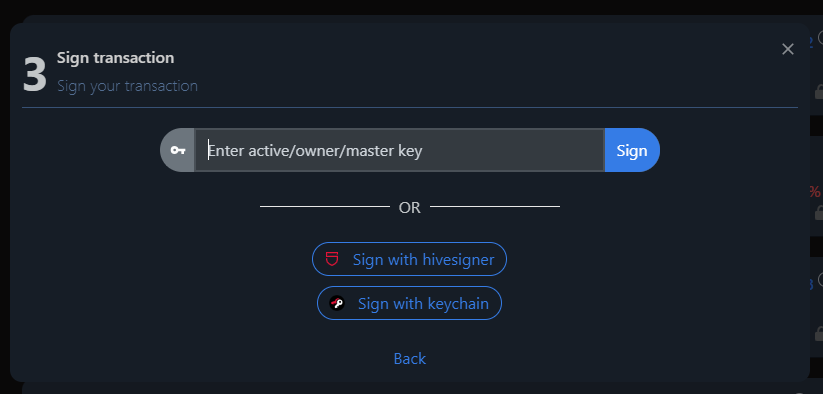Click the red hivesigner shield logo
The width and height of the screenshot is (823, 394).
(332, 259)
